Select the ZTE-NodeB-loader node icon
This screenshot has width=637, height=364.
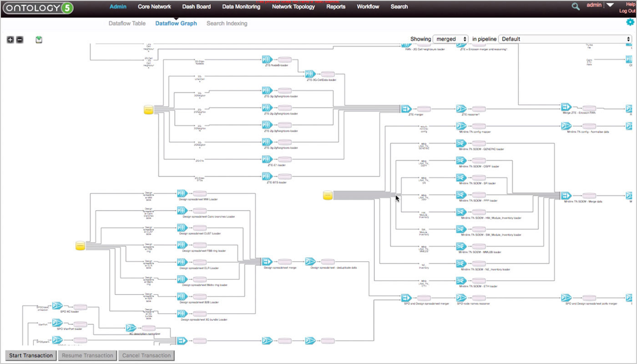tap(267, 60)
